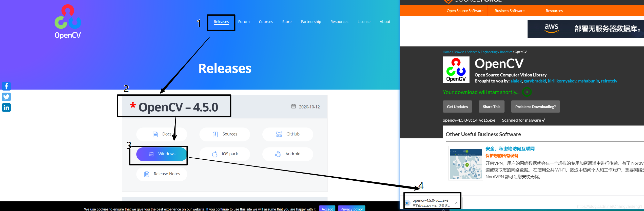Image resolution: width=644 pixels, height=211 pixels.
Task: Click the Android download button
Action: pos(288,154)
